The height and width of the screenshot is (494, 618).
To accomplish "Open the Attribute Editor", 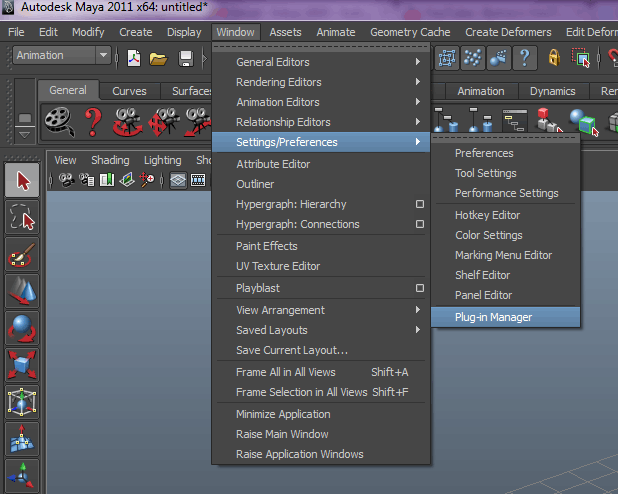I will [321, 164].
